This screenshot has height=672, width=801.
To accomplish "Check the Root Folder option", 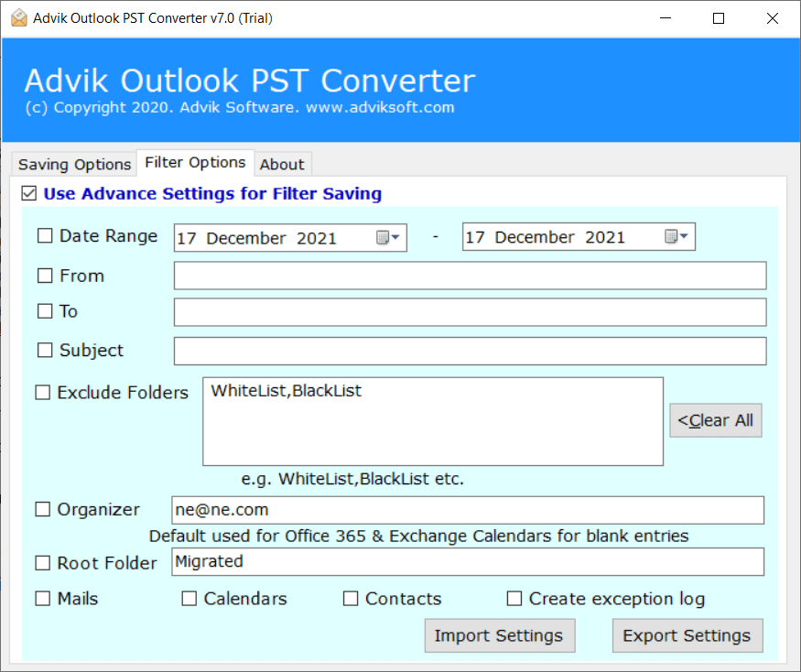I will coord(42,563).
